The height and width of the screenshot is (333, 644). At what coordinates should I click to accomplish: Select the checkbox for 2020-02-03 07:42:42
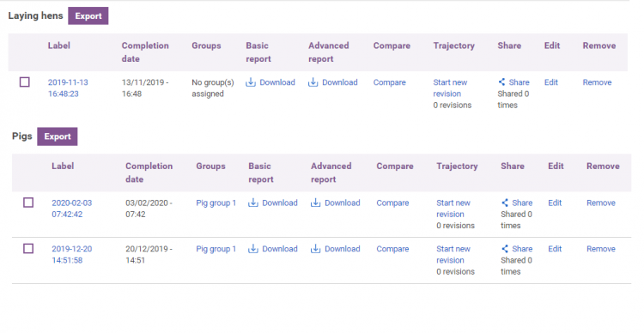(x=28, y=203)
